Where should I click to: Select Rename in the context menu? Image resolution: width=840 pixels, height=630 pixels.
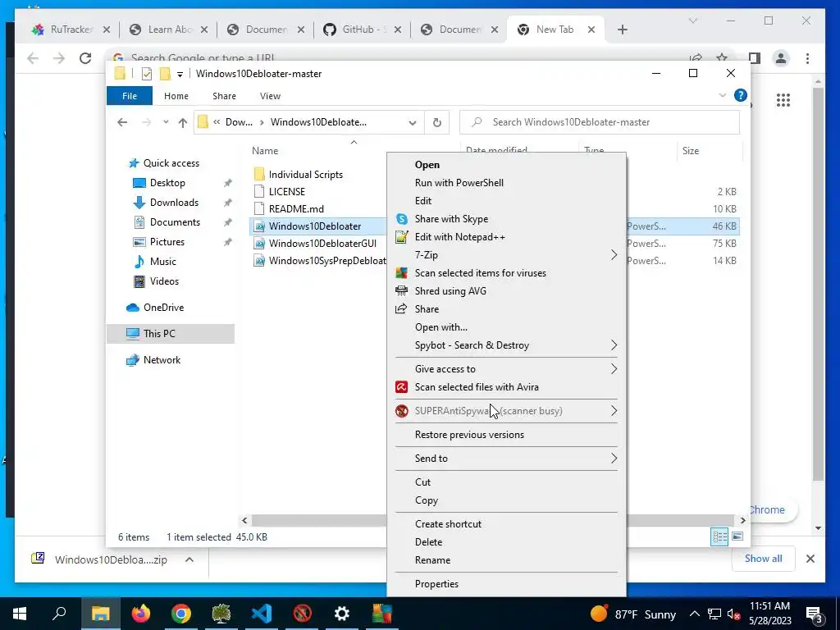point(432,560)
